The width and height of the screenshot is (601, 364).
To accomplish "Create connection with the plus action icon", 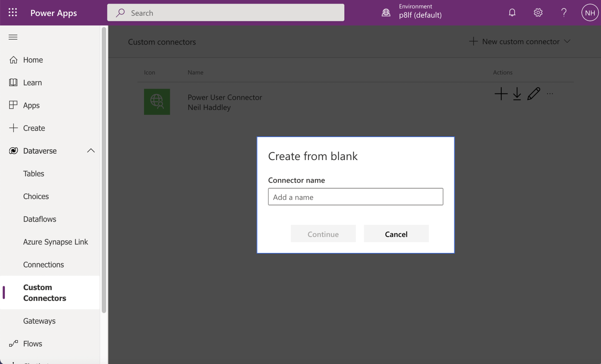I will point(501,94).
